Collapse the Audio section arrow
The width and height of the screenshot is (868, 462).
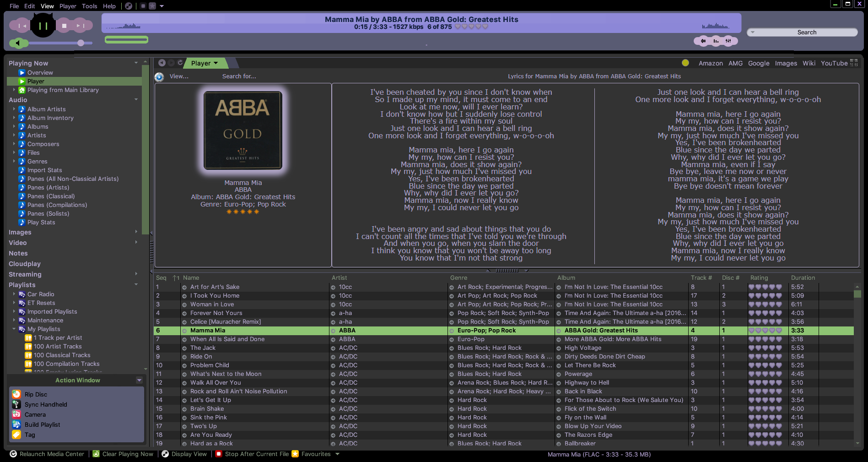tap(136, 99)
